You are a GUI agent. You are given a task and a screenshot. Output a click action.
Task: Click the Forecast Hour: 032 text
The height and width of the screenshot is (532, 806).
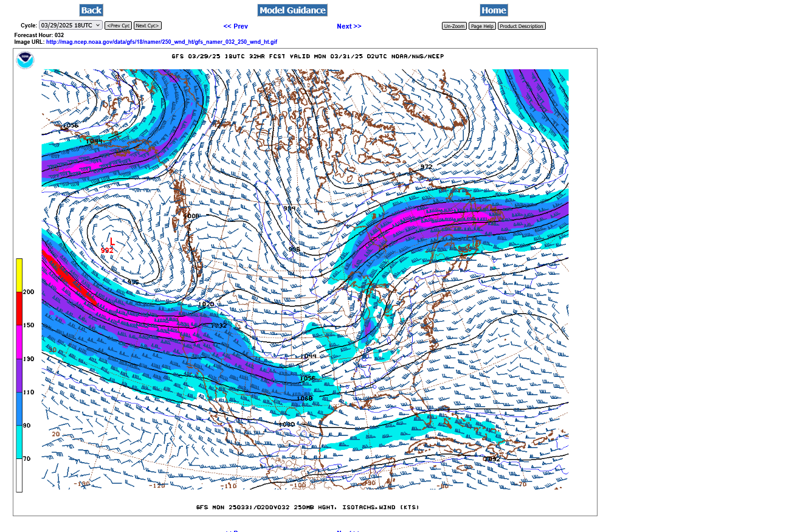(39, 35)
